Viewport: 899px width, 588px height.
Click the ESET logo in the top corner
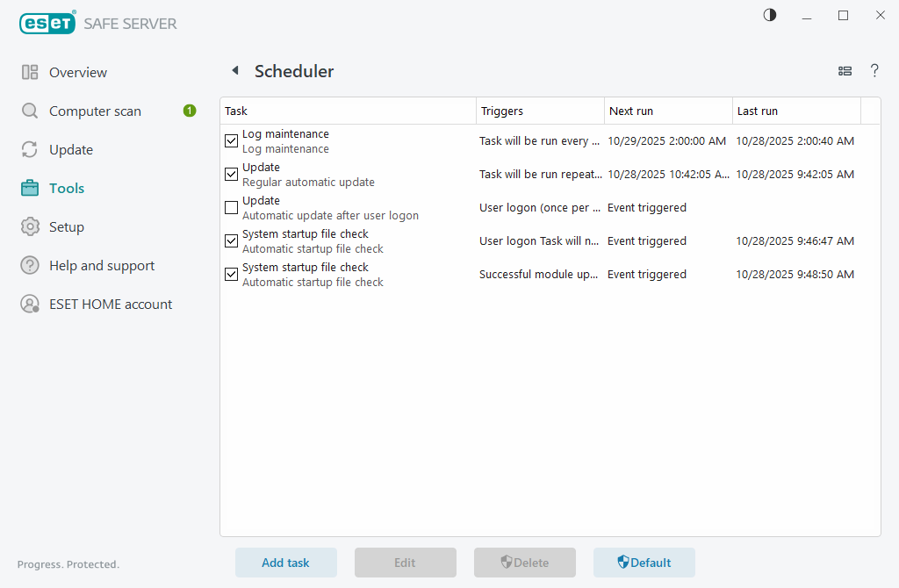pos(47,23)
